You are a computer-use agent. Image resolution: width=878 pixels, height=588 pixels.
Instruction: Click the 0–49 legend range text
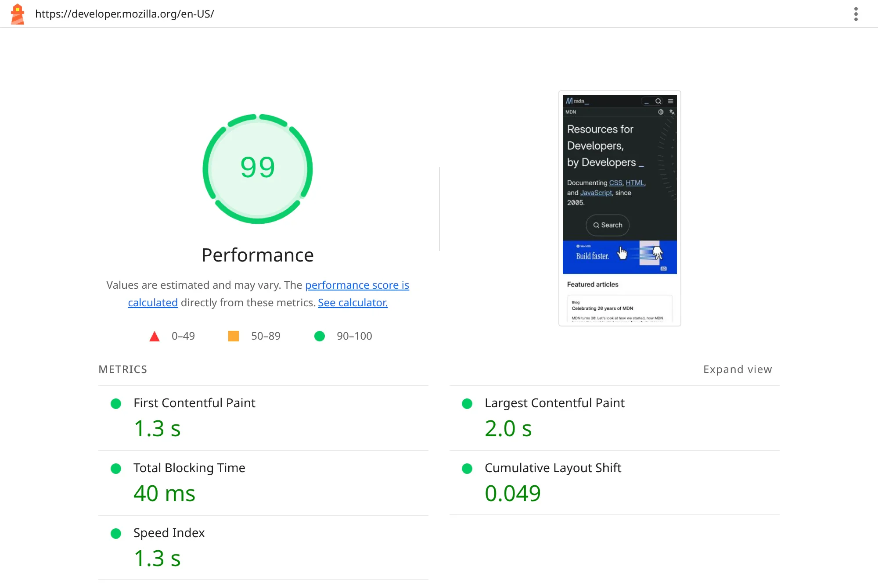click(x=183, y=336)
